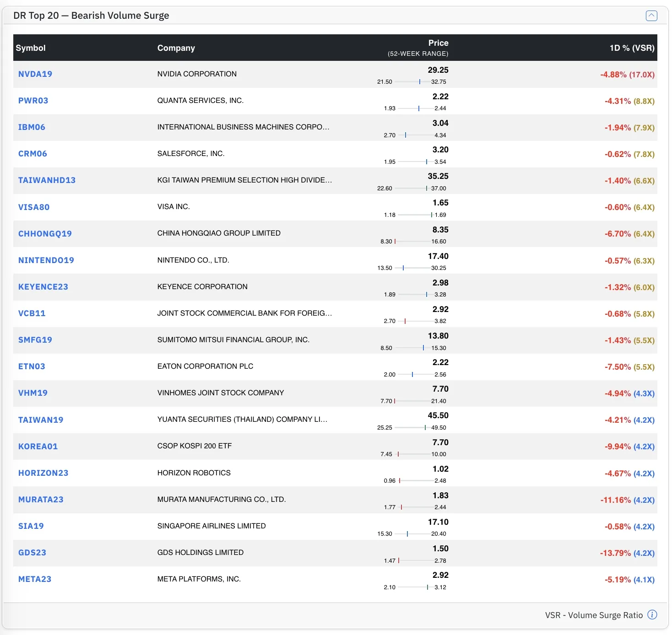The height and width of the screenshot is (635, 672).
Task: Sort by the Symbol column header
Action: (x=31, y=48)
